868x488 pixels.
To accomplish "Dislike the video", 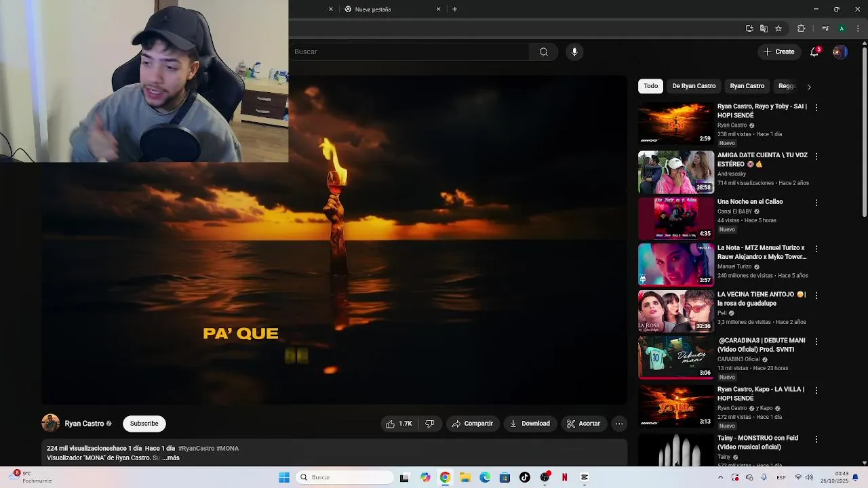I will [429, 424].
